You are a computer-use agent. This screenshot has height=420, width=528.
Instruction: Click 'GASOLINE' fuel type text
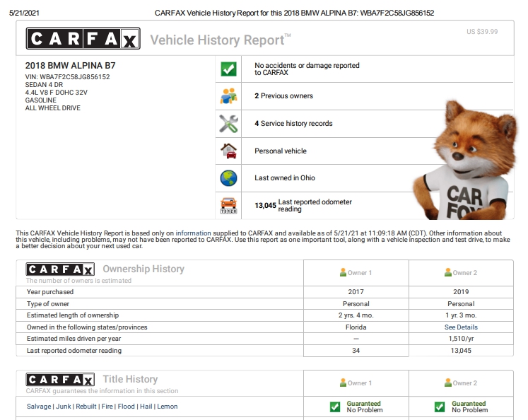41,100
